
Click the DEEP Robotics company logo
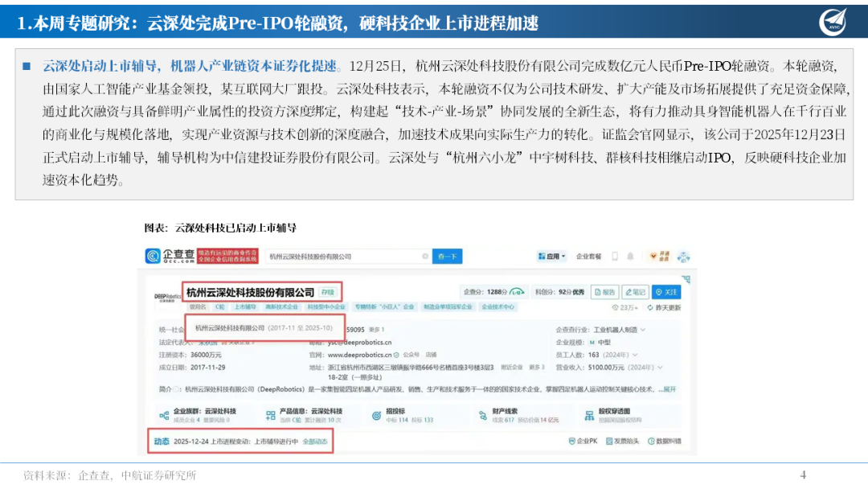click(168, 298)
